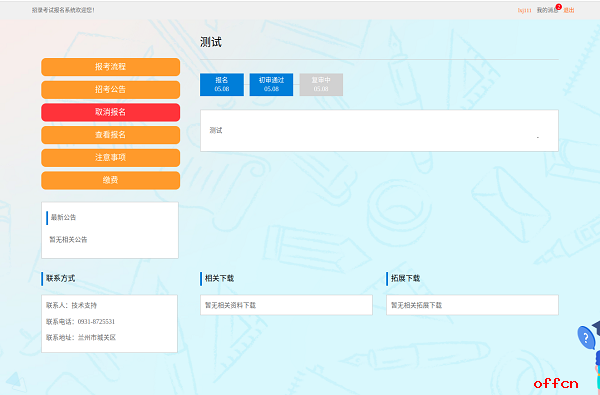This screenshot has height=395, width=600.
Task: Cancel registration with red 取消报名 button
Action: coord(111,112)
